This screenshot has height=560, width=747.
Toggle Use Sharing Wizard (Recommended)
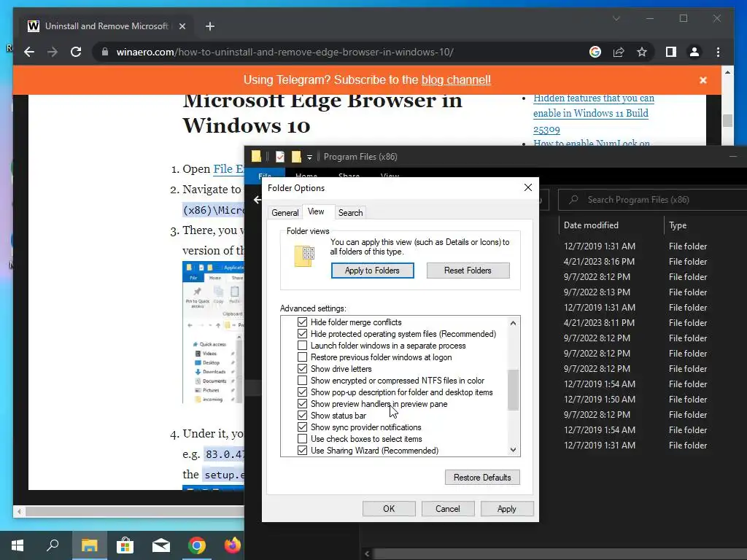tap(302, 451)
